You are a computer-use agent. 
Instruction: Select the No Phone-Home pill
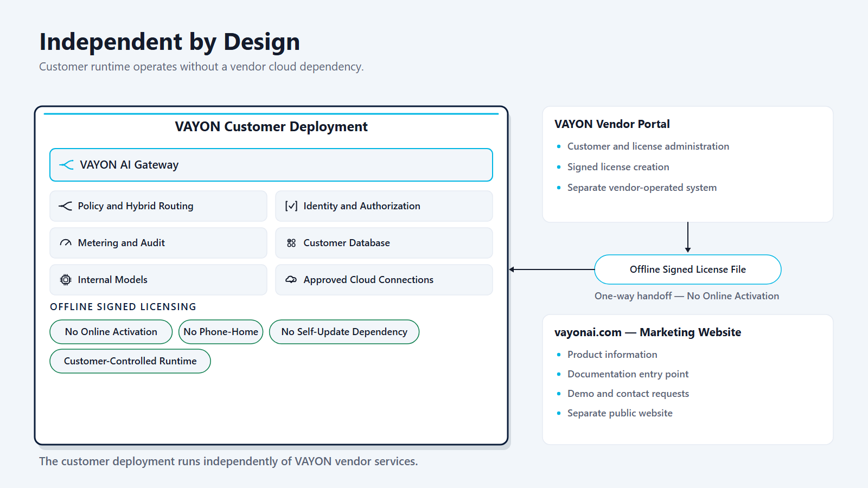[x=221, y=332]
